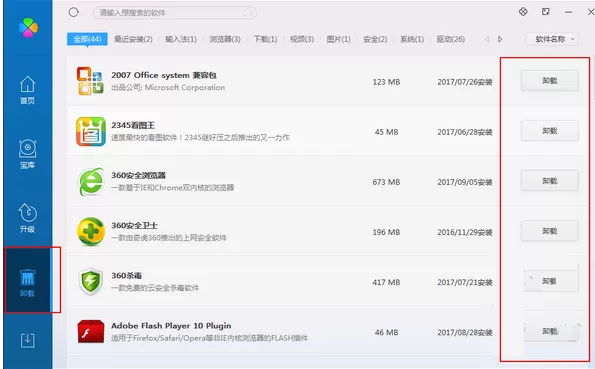Click the 2017/09/05安装 date

(465, 182)
